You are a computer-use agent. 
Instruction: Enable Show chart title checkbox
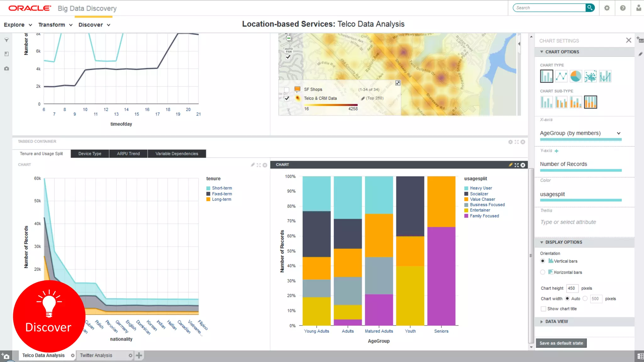[543, 309]
